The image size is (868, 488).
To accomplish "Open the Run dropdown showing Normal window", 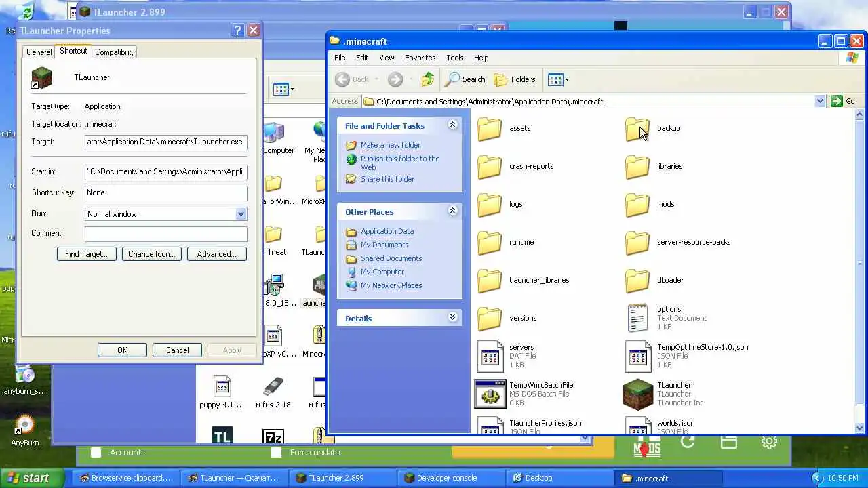I will click(166, 213).
